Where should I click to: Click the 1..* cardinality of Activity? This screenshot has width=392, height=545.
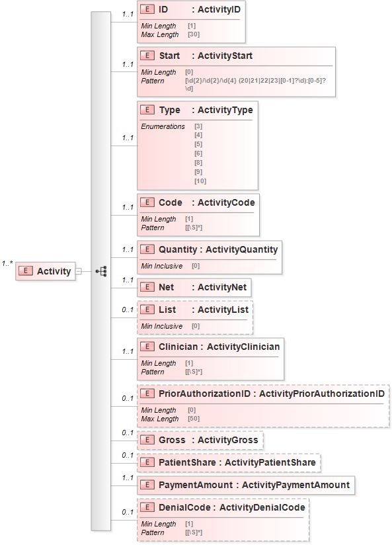coord(7,263)
